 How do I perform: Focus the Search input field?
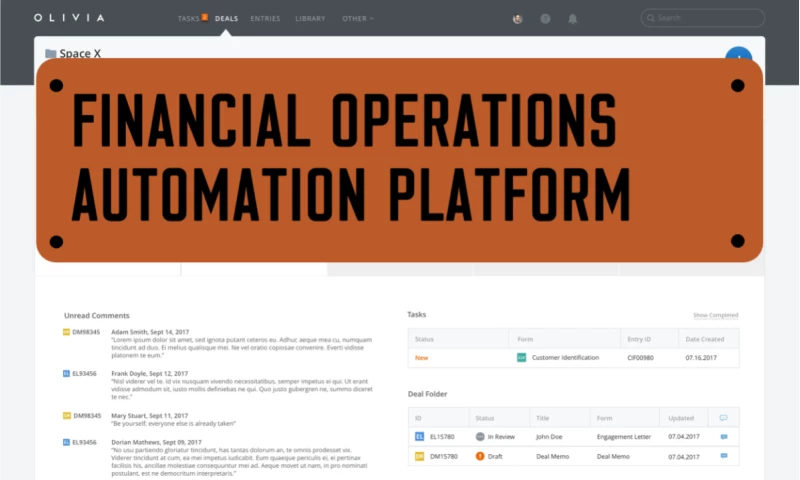(703, 18)
